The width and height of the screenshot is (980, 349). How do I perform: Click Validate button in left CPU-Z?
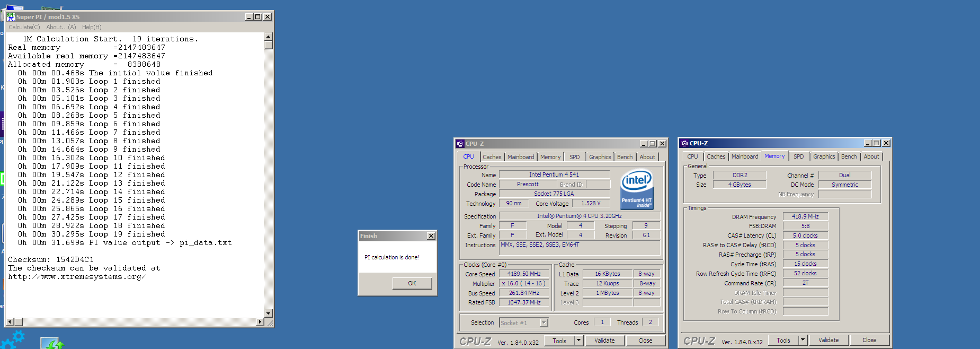[604, 341]
